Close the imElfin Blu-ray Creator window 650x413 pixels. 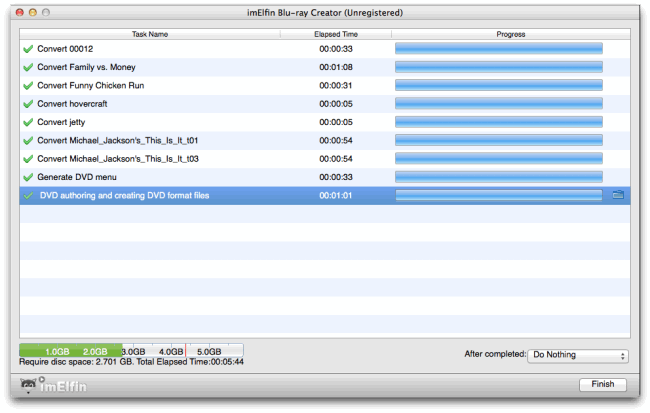19,12
